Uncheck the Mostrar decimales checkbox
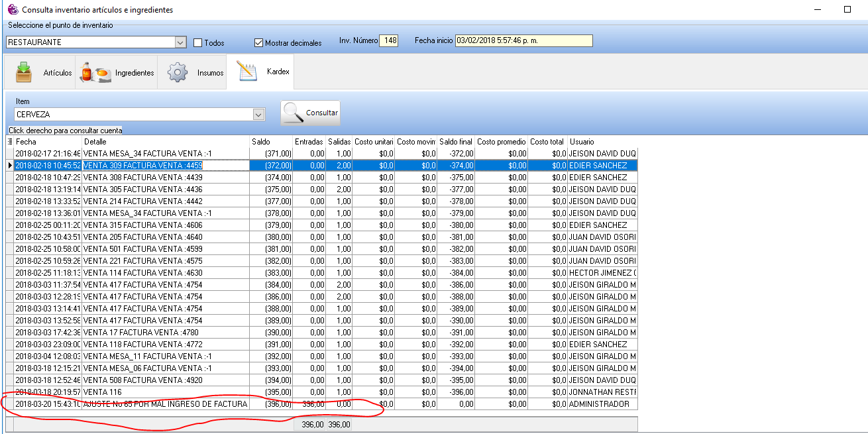868x434 pixels. tap(259, 43)
